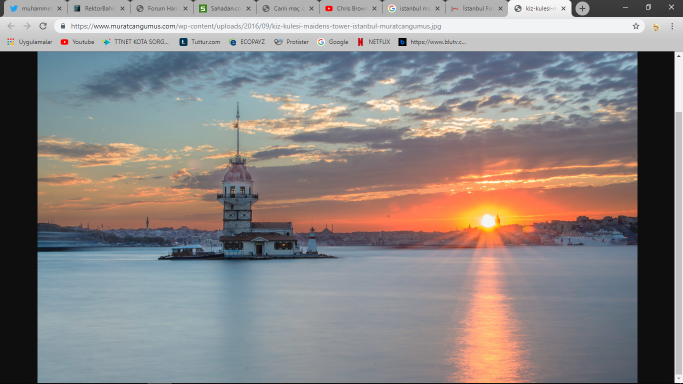Go back with the back arrow
Image resolution: width=683 pixels, height=384 pixels.
(x=11, y=26)
